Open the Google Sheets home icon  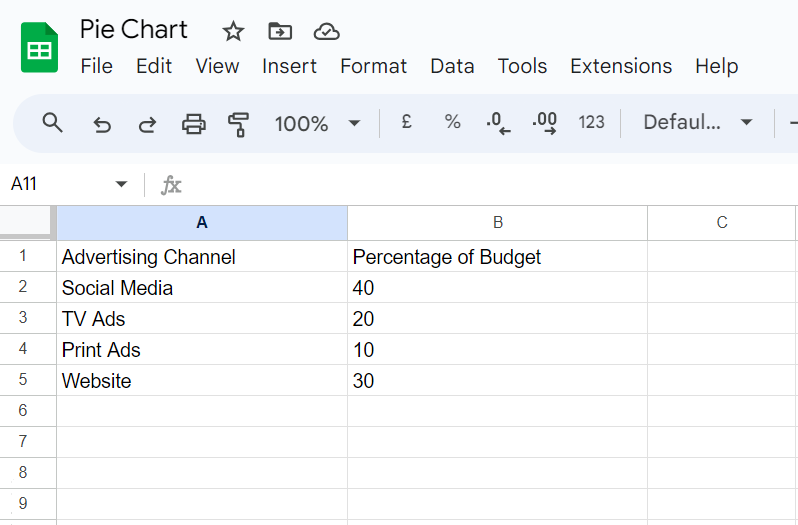tap(39, 47)
